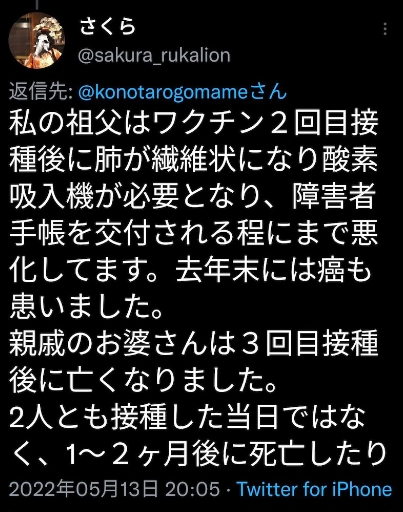The width and height of the screenshot is (403, 512).
Task: Select the 2022年05月13日 date stamp
Action: click(x=83, y=489)
